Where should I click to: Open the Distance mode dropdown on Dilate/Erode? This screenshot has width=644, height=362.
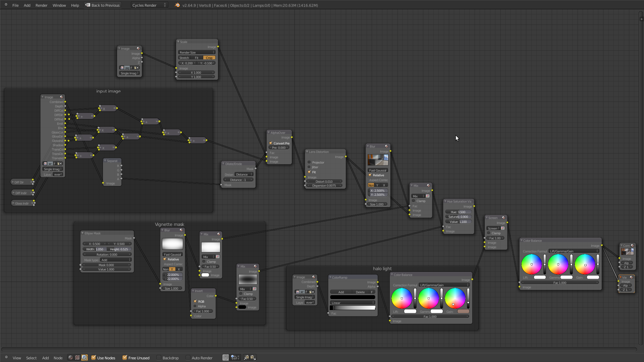(244, 174)
